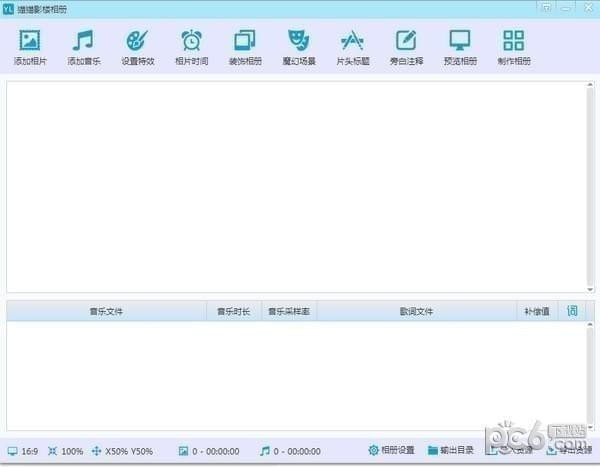Screen dimensions: 600x467
Task: Click the photo count 0 - 00:00:00 indicator
Action: click(x=209, y=451)
